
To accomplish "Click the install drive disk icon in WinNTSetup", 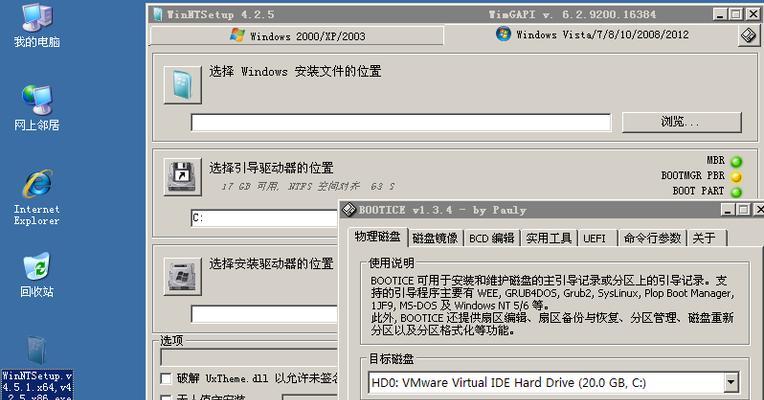I will pos(183,276).
